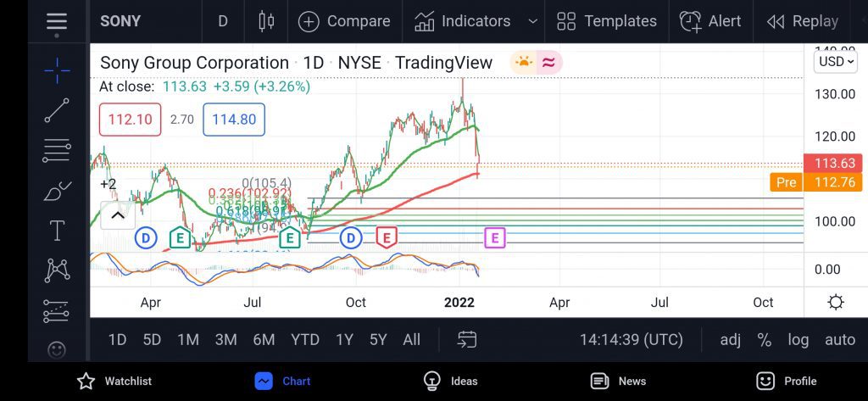Go to the Chart tab

tap(283, 381)
